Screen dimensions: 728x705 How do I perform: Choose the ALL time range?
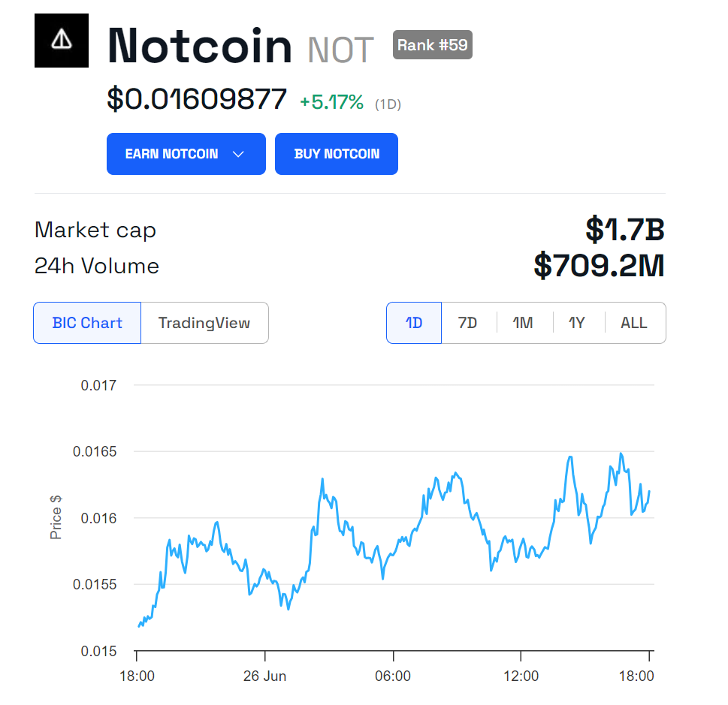pos(633,323)
